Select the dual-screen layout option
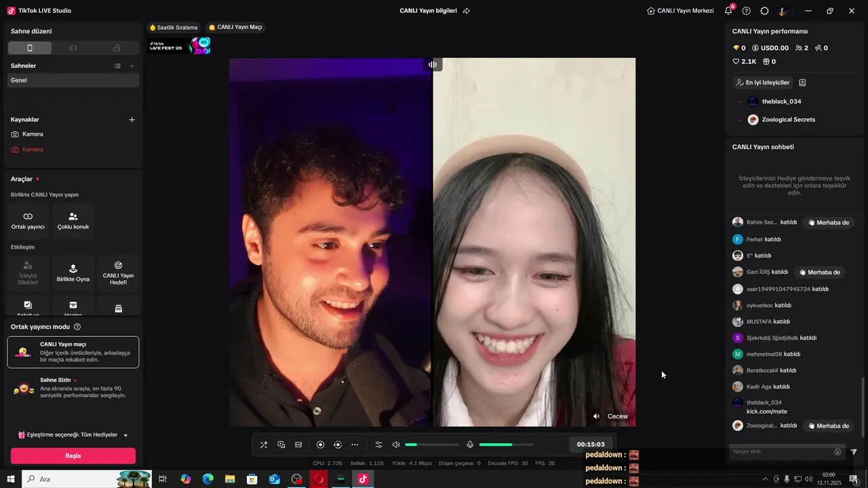This screenshot has width=868, height=488. pos(117,48)
